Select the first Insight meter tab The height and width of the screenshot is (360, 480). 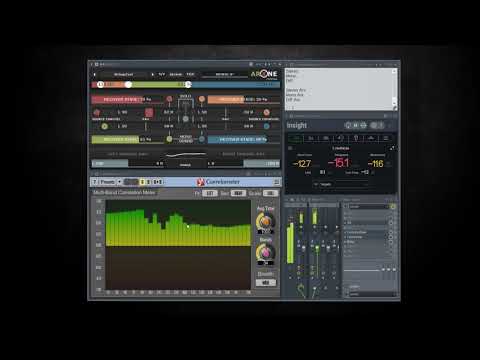[296, 138]
